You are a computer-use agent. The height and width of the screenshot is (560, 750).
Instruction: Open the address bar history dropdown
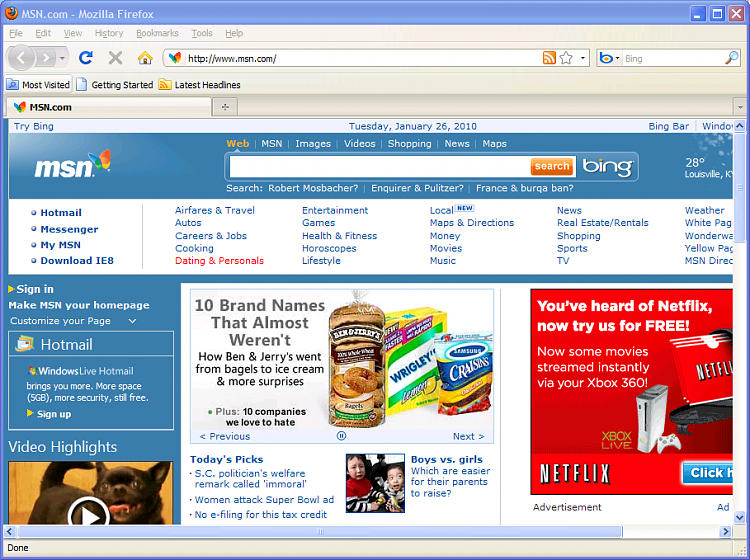tap(583, 58)
